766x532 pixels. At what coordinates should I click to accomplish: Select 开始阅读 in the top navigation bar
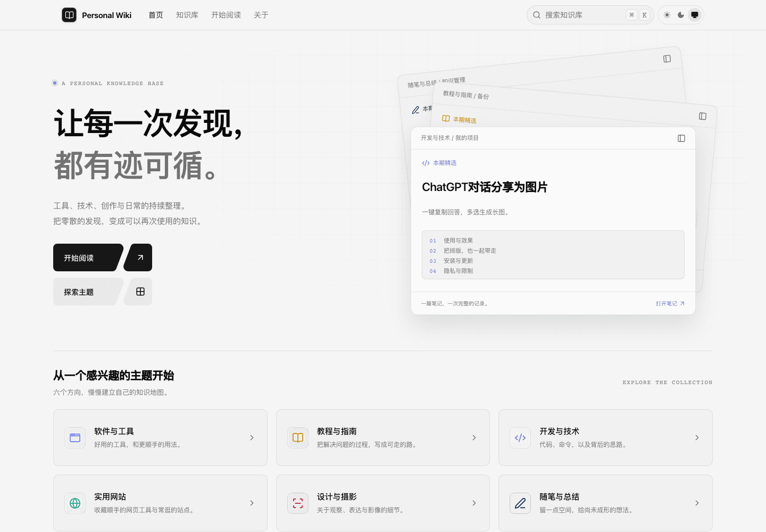click(226, 15)
